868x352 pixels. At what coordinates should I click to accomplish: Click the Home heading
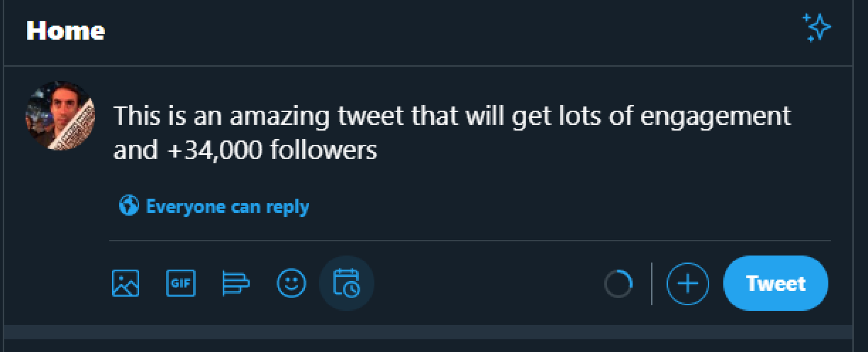click(x=66, y=31)
